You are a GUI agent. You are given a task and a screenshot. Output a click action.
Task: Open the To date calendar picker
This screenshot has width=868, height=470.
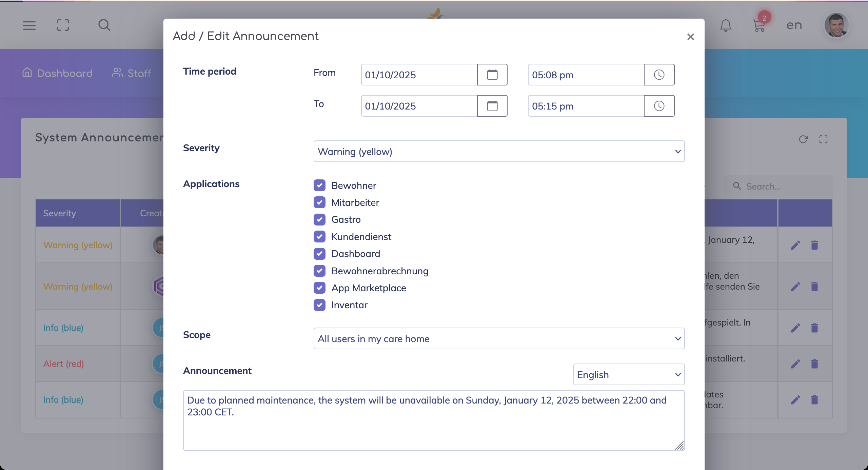tap(492, 106)
